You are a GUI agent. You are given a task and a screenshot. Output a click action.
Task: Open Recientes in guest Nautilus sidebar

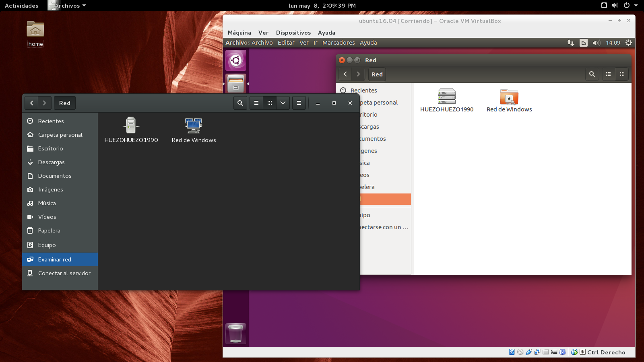tap(373, 90)
